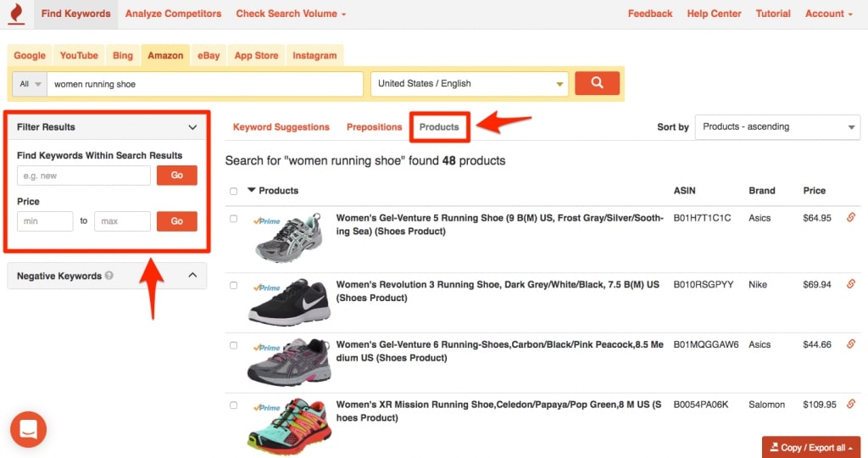Open the Gel-Venture 6 shoe thumbnail
868x458 pixels.
pyautogui.click(x=289, y=362)
